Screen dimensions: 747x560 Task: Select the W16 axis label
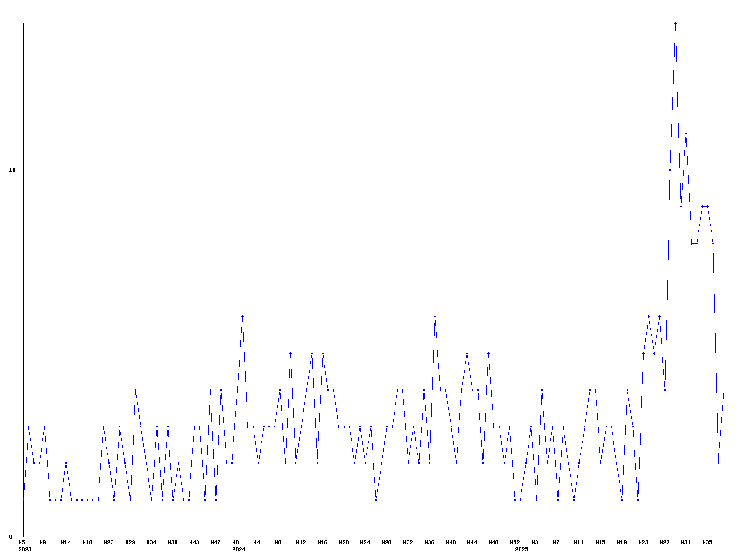pyautogui.click(x=323, y=542)
